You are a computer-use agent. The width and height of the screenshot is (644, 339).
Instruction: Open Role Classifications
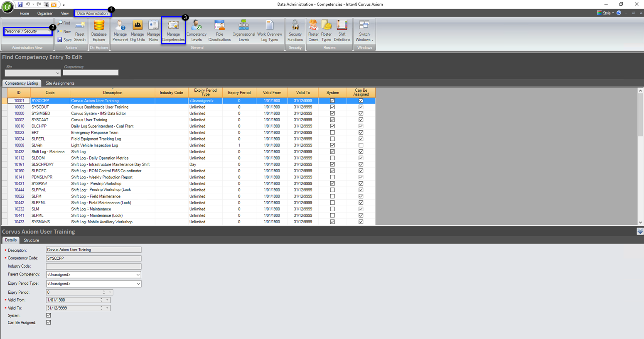point(219,31)
